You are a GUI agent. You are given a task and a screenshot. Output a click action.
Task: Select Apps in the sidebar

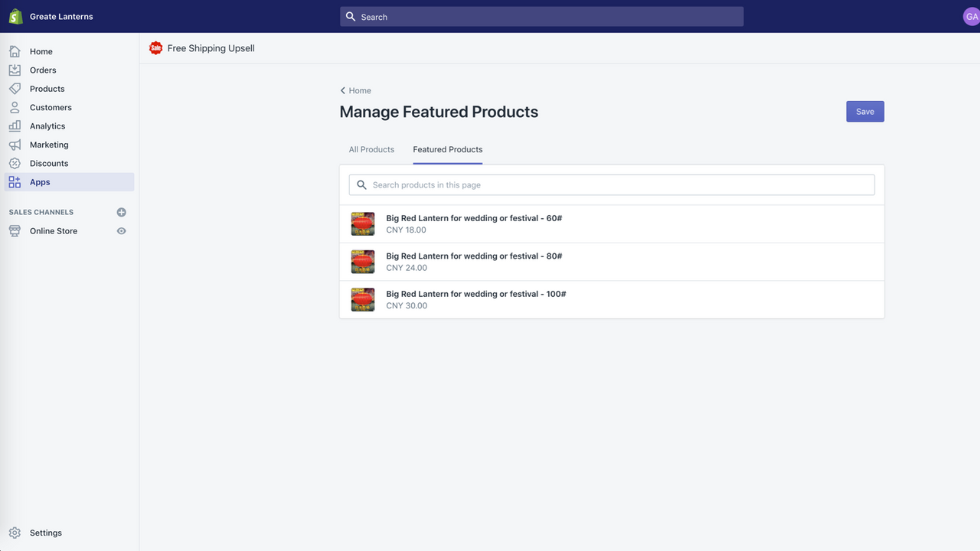click(x=67, y=182)
